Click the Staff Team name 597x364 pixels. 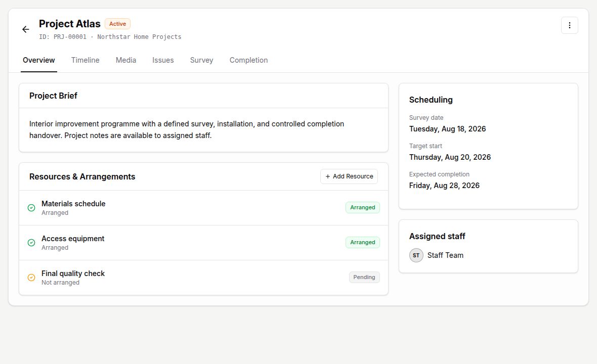click(x=445, y=255)
